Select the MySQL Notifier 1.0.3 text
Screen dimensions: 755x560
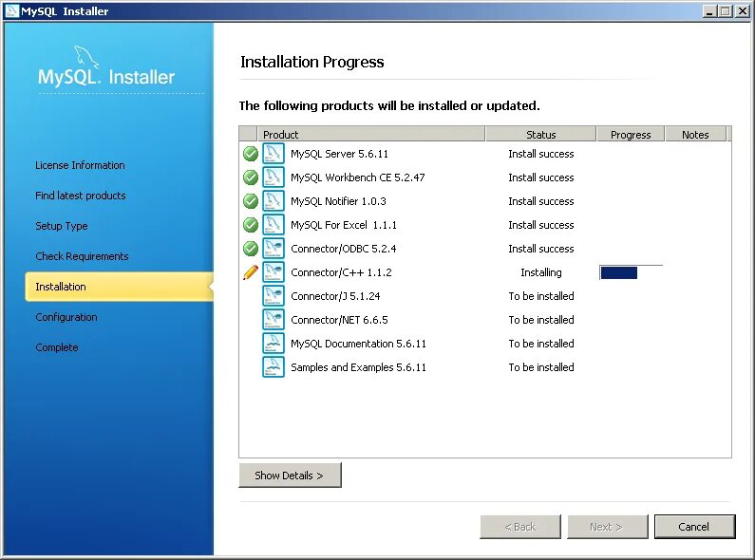(338, 201)
